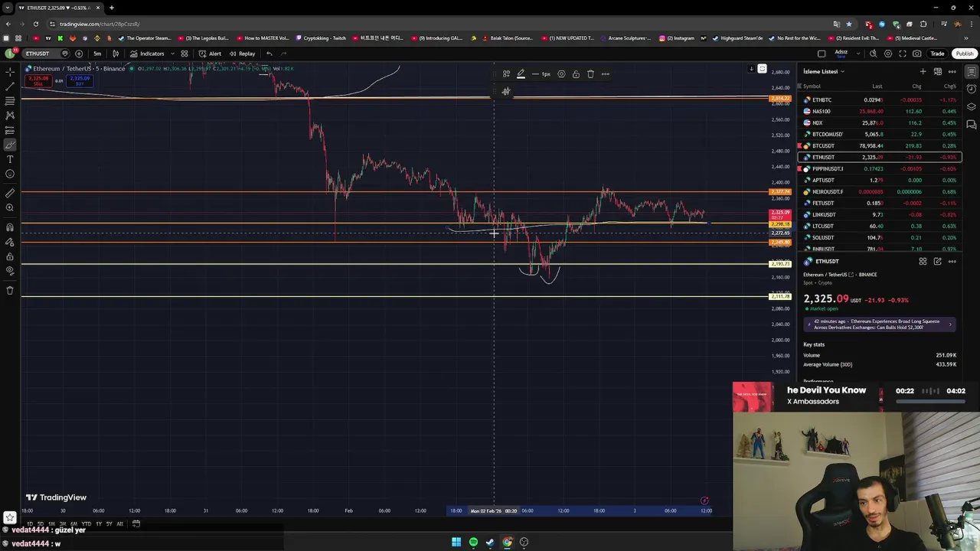980x551 pixels.
Task: Open chart settings hexagon in top toolbar
Action: [x=888, y=54]
